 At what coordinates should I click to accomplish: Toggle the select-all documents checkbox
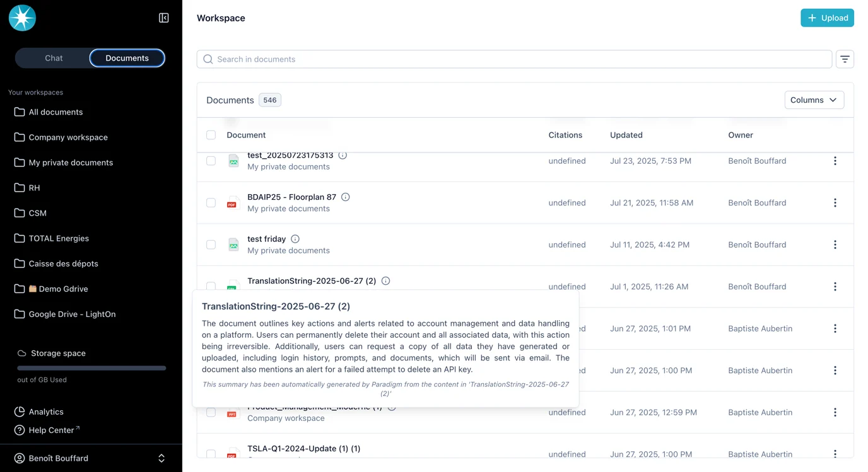coord(211,135)
